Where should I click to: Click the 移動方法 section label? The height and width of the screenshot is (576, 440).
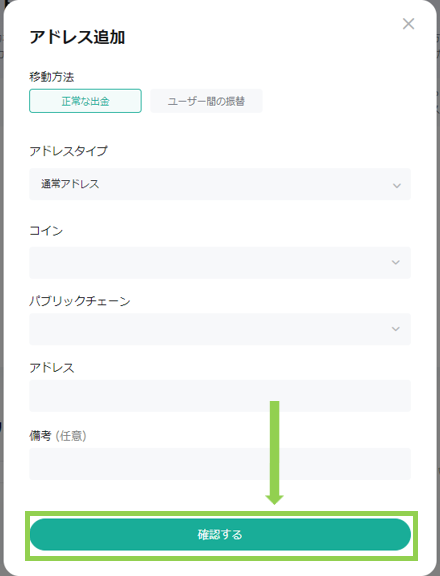(x=51, y=77)
